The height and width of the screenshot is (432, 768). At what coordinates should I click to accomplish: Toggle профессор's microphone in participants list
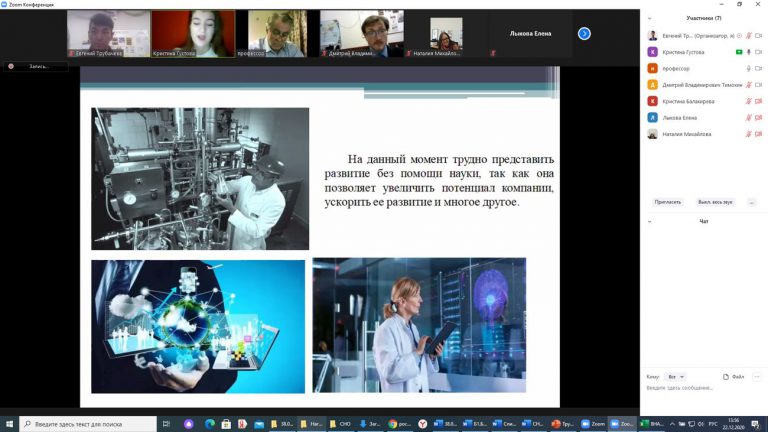tap(749, 68)
